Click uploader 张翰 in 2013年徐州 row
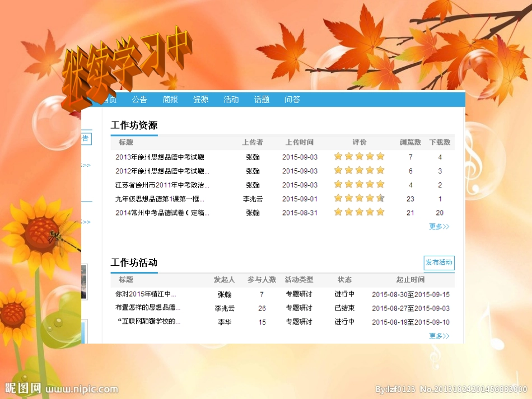The image size is (532, 399). point(253,157)
